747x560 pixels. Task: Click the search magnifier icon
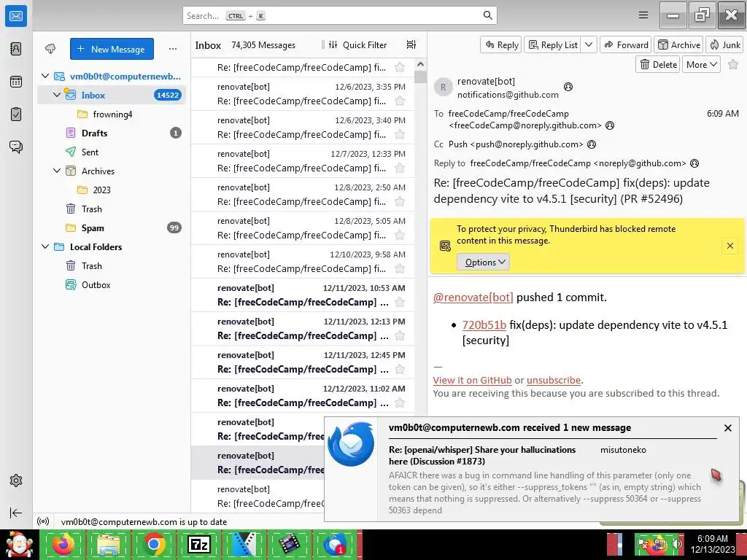(488, 15)
